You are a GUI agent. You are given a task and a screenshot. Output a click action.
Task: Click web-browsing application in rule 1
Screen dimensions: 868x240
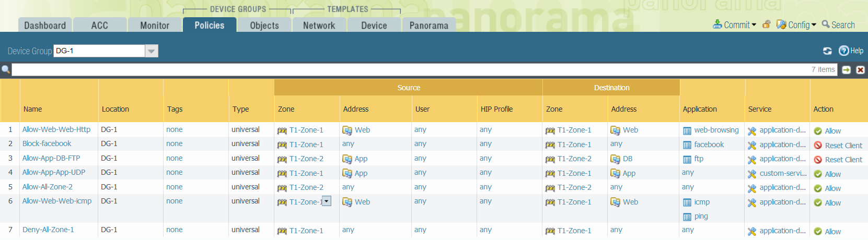(x=716, y=130)
